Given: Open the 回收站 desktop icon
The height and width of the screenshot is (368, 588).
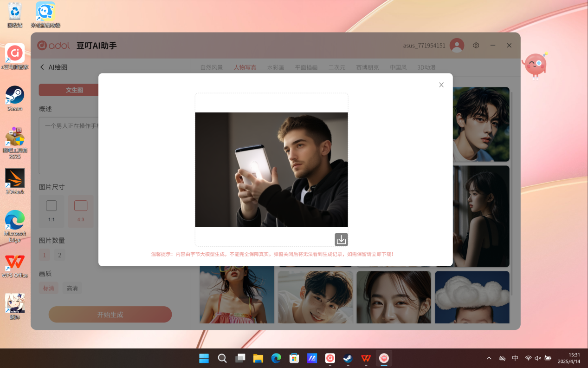Looking at the screenshot, I should click(15, 15).
